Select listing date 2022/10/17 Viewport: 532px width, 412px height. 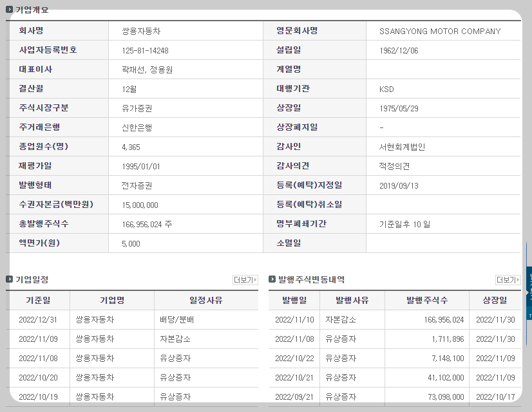[495, 397]
